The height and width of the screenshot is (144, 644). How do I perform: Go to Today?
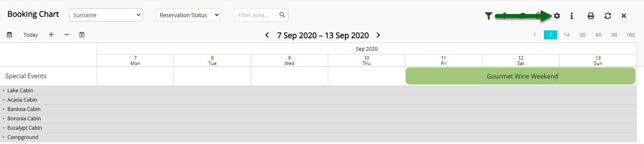point(31,35)
